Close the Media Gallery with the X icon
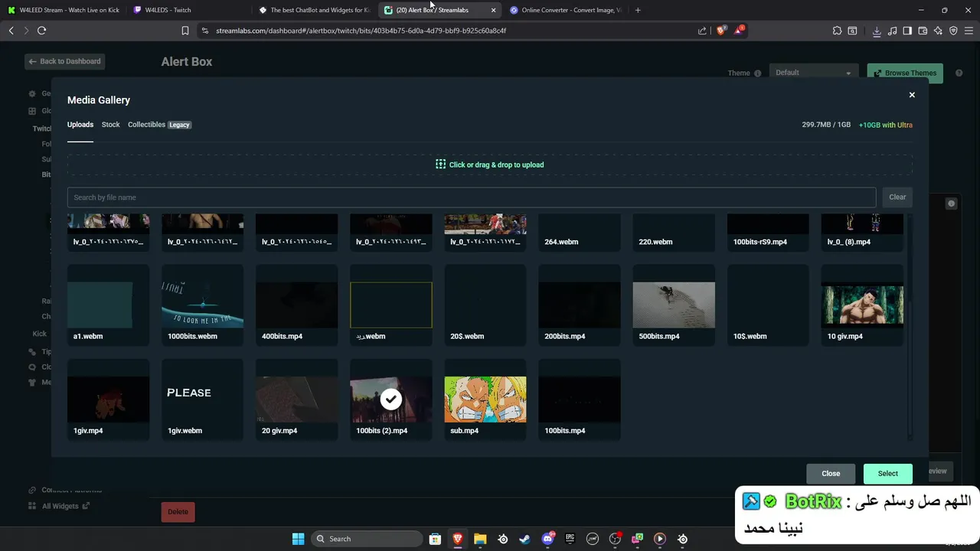This screenshot has height=551, width=980. 912,95
